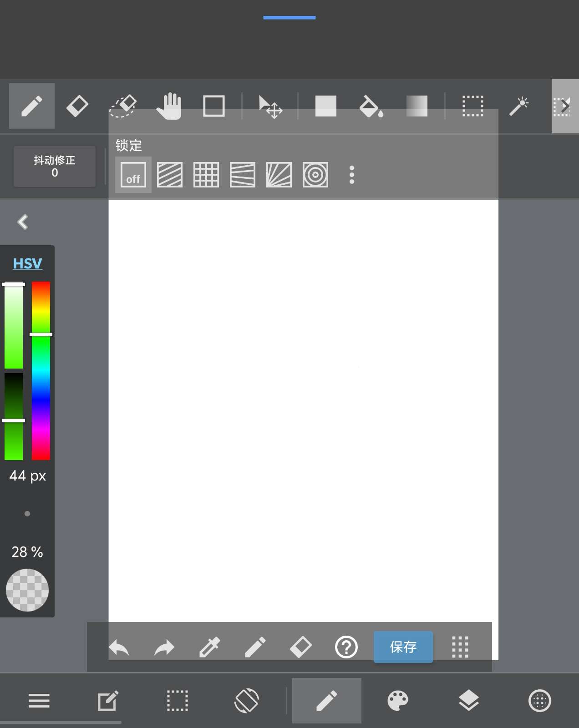
Task: Turn snap guide off
Action: click(x=133, y=175)
